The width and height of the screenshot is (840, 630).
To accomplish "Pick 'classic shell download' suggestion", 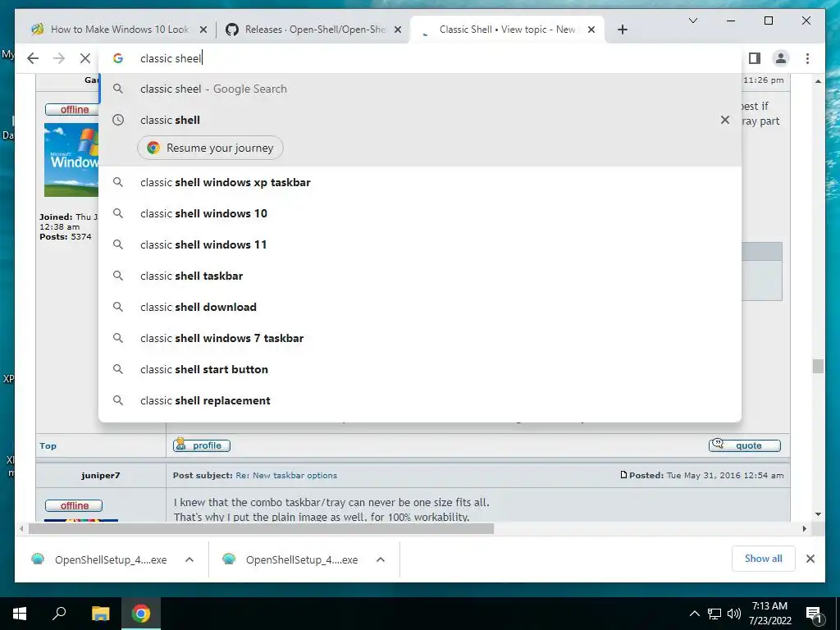I will (420, 307).
